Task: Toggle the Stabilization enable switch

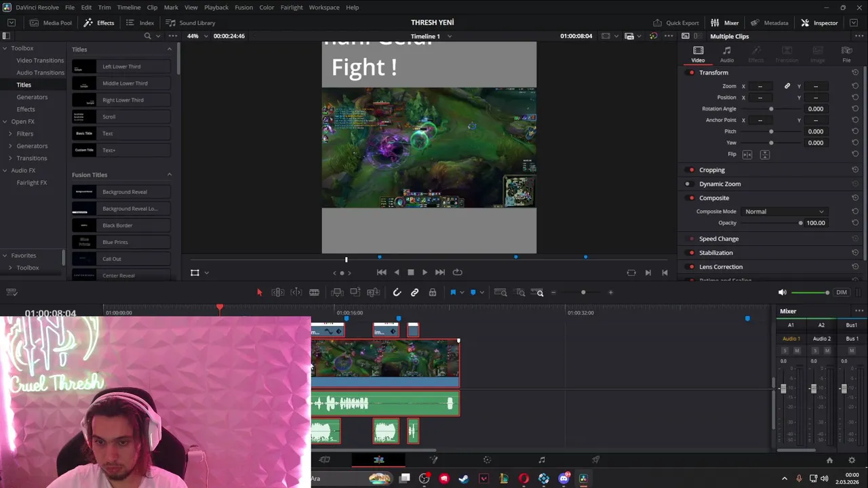Action: pos(691,253)
